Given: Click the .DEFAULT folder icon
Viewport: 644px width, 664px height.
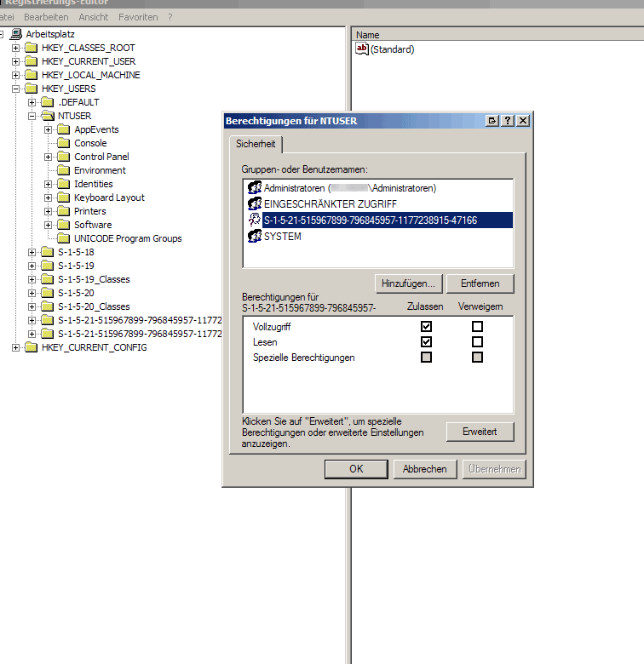Looking at the screenshot, I should click(48, 102).
